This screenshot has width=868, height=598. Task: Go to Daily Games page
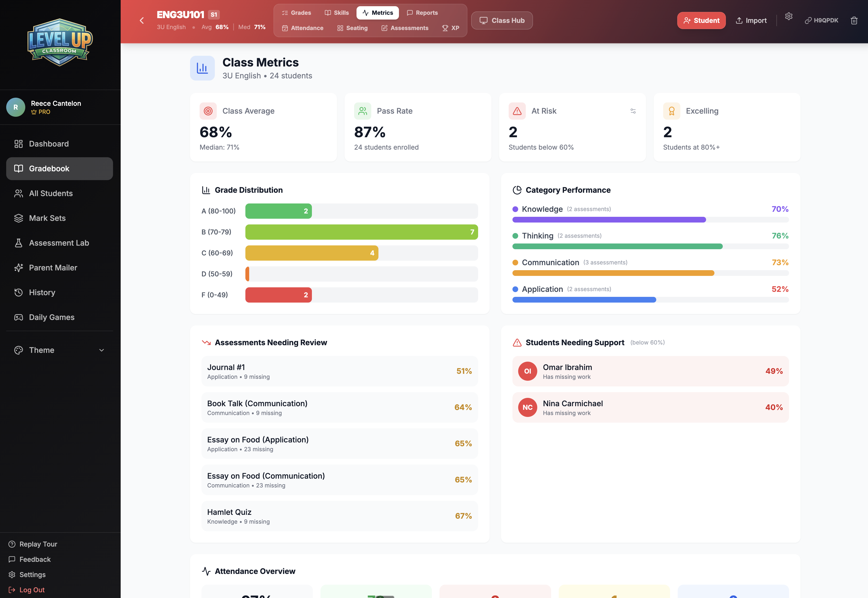51,317
